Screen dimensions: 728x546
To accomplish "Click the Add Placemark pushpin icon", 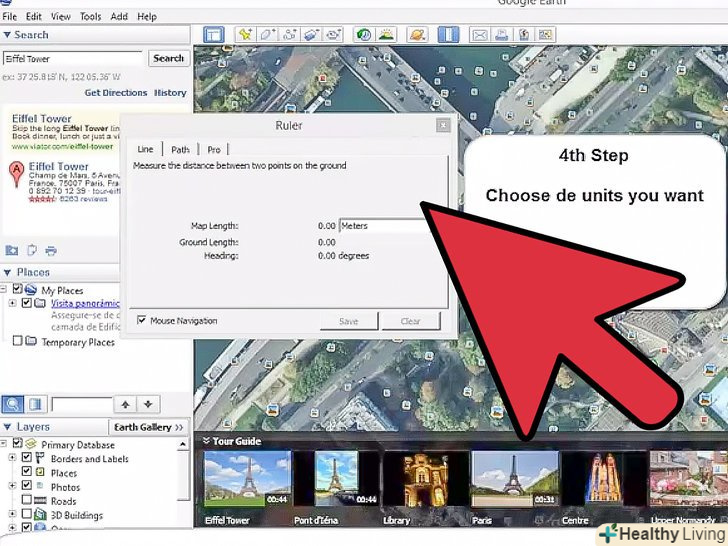I will [x=245, y=34].
